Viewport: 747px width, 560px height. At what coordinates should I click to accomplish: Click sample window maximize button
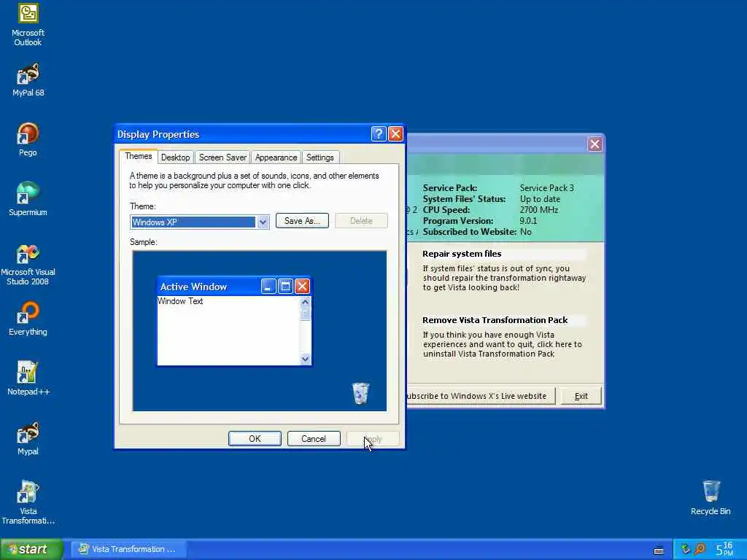point(285,286)
